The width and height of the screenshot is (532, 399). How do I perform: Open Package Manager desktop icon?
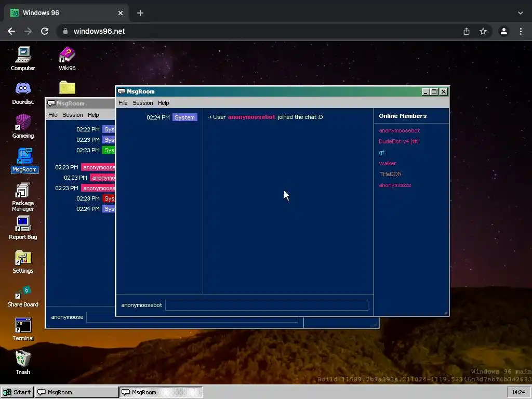[23, 197]
